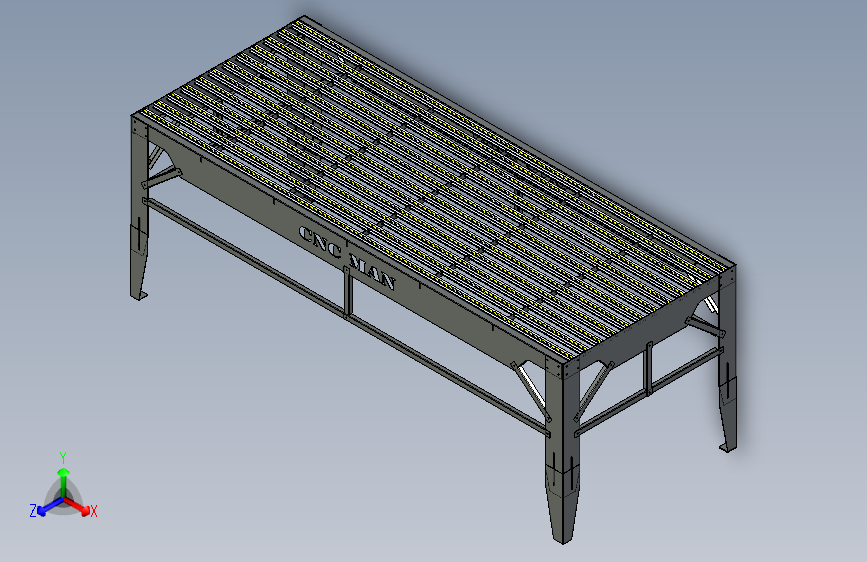Screen dimensions: 867x562
Task: Select the CNC MAN lettering on side panel
Action: pyautogui.click(x=347, y=258)
